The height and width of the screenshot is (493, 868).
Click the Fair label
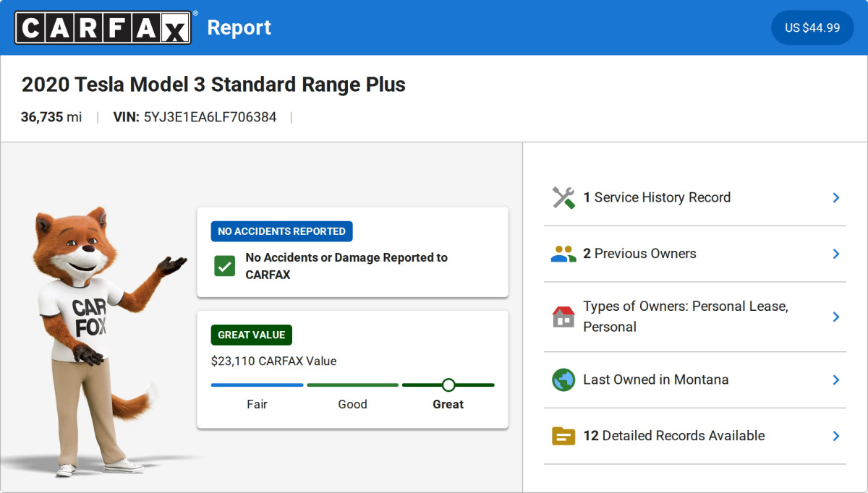pos(257,404)
